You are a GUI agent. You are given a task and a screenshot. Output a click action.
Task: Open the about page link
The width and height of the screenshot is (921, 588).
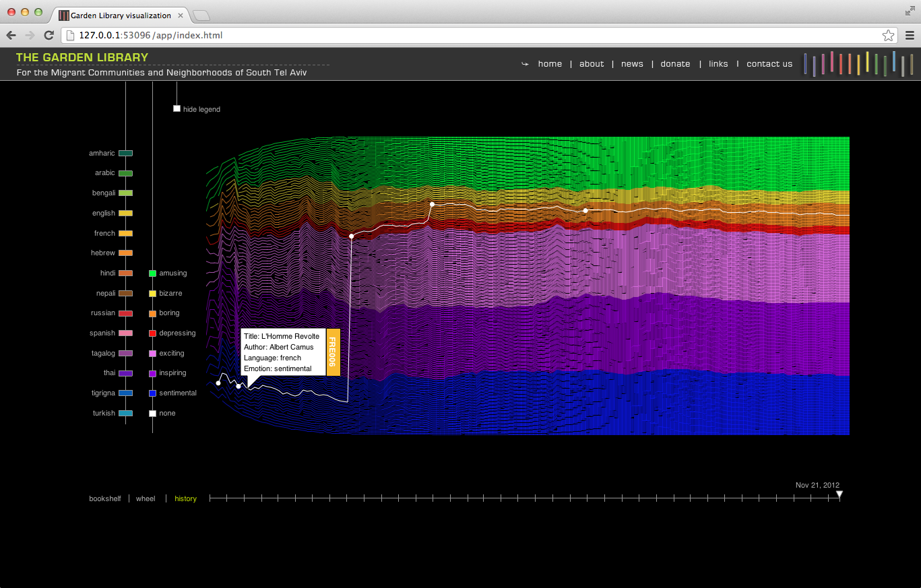point(592,64)
